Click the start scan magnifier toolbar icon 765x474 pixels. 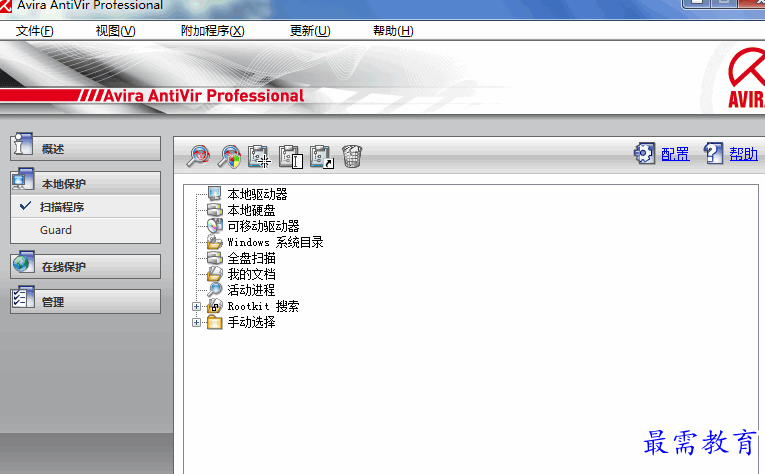tap(199, 156)
